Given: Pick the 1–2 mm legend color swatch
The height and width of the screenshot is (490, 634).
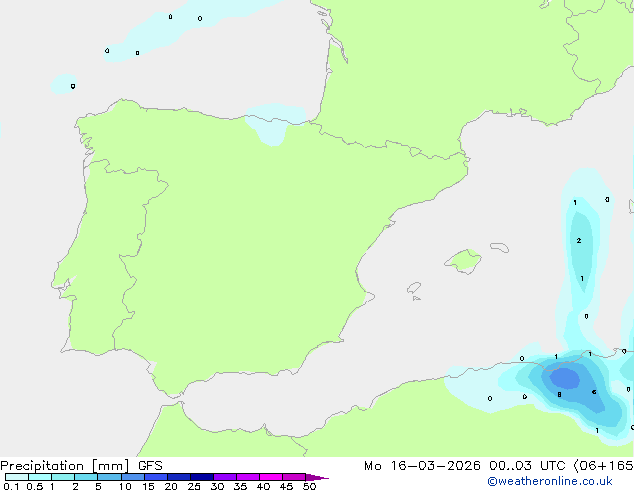Looking at the screenshot, I should point(63,477).
